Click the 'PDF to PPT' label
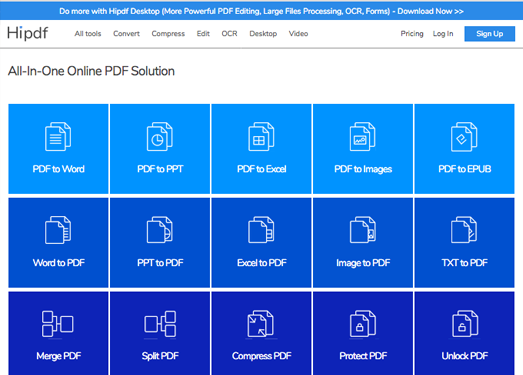This screenshot has height=375, width=523. tap(160, 169)
